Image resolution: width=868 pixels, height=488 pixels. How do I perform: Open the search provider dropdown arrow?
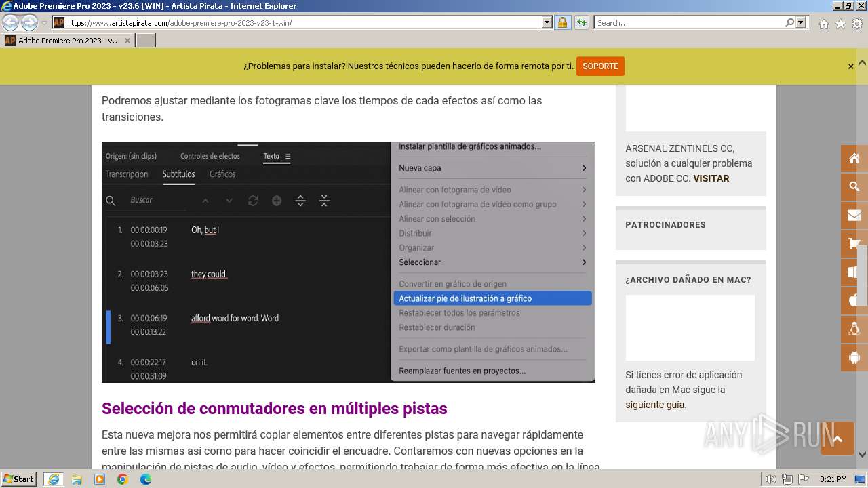[802, 22]
